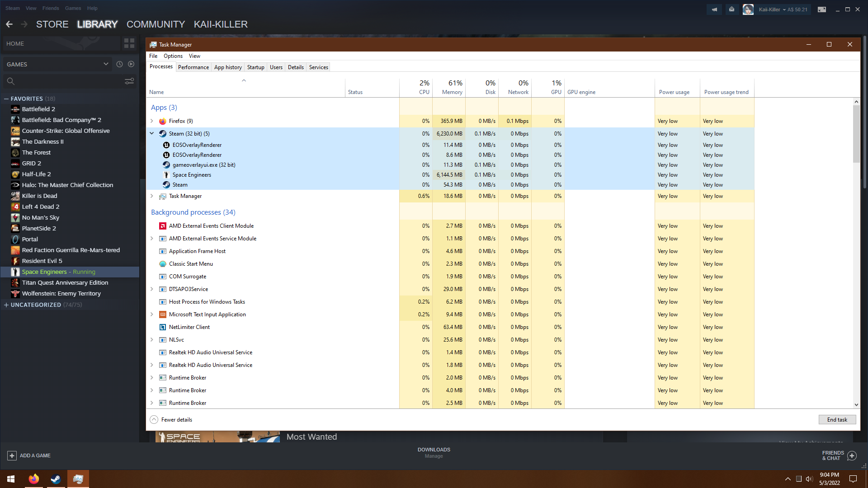Click the ready-to-play filter icon
The image size is (868, 488).
pos(131,64)
